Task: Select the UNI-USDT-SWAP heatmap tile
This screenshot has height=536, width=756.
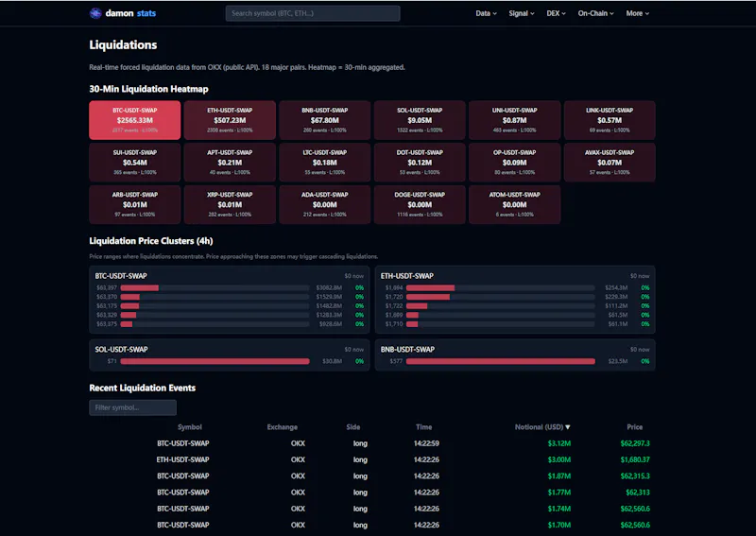Action: coord(514,120)
